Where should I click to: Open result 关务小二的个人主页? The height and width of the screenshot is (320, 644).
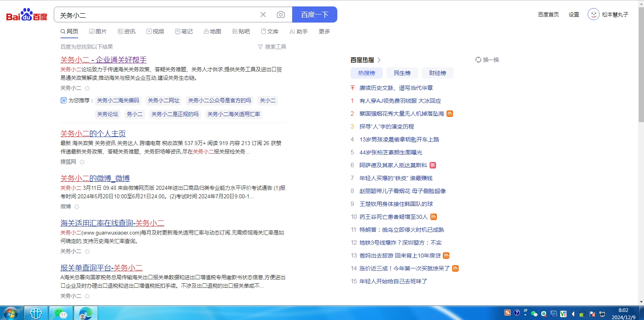point(93,133)
